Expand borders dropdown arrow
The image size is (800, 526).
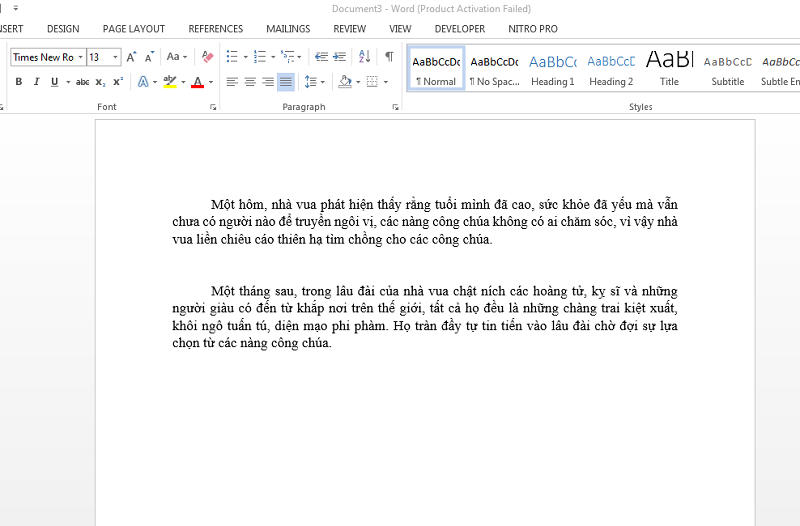click(x=386, y=82)
